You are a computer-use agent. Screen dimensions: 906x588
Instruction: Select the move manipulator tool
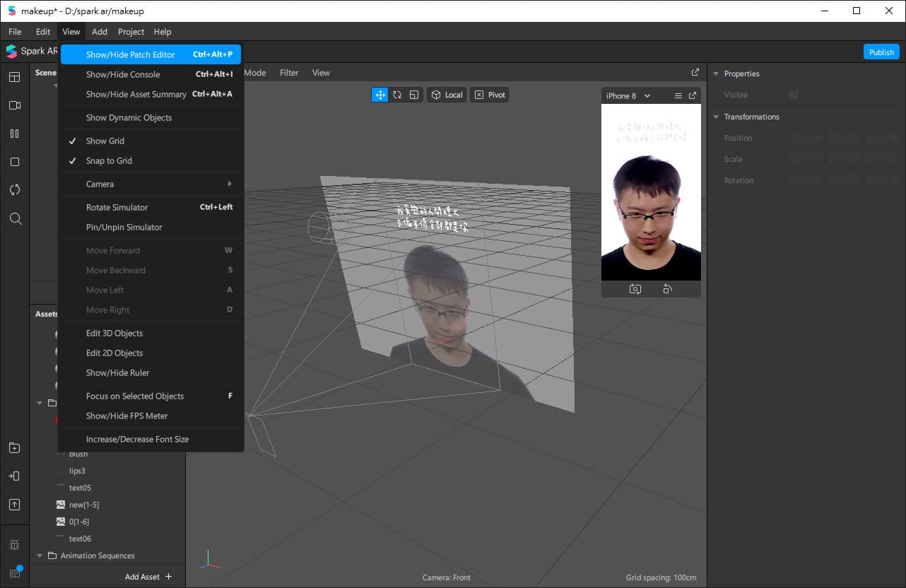pos(380,95)
